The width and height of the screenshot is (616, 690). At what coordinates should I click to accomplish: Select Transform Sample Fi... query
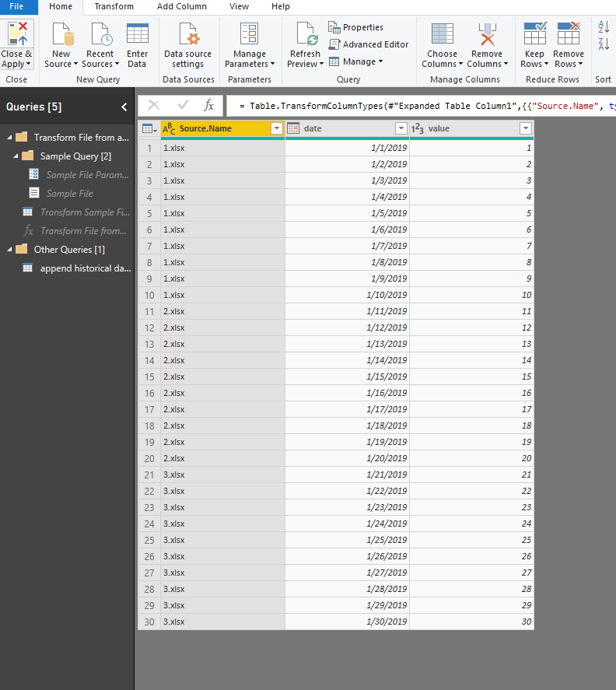click(77, 212)
